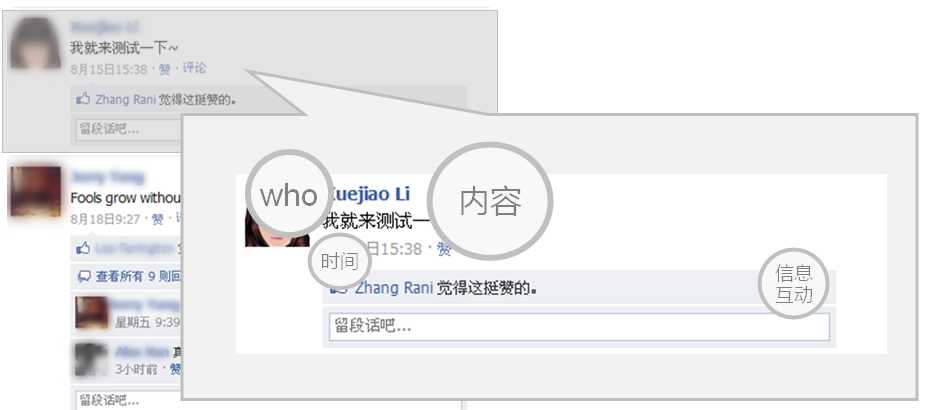The height and width of the screenshot is (410, 928).
Task: Click the comment bubble icon next to 查看所有 9 则
Action: (84, 276)
